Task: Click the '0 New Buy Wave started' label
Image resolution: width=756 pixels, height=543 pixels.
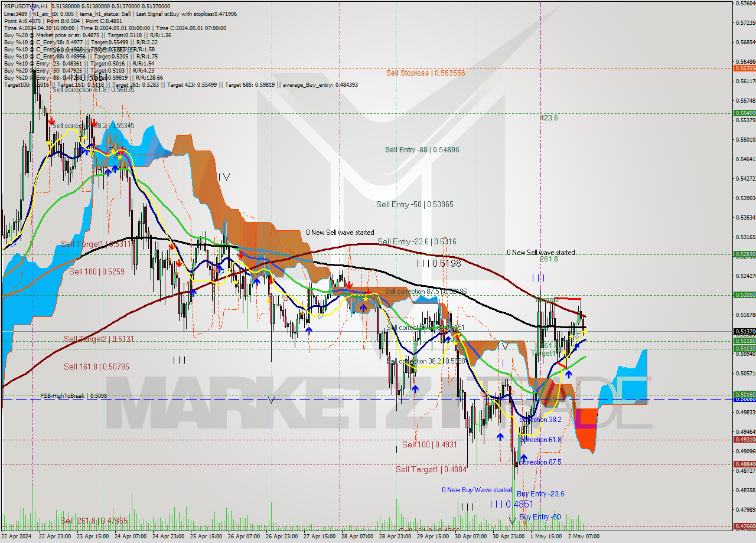Action: 477,490
